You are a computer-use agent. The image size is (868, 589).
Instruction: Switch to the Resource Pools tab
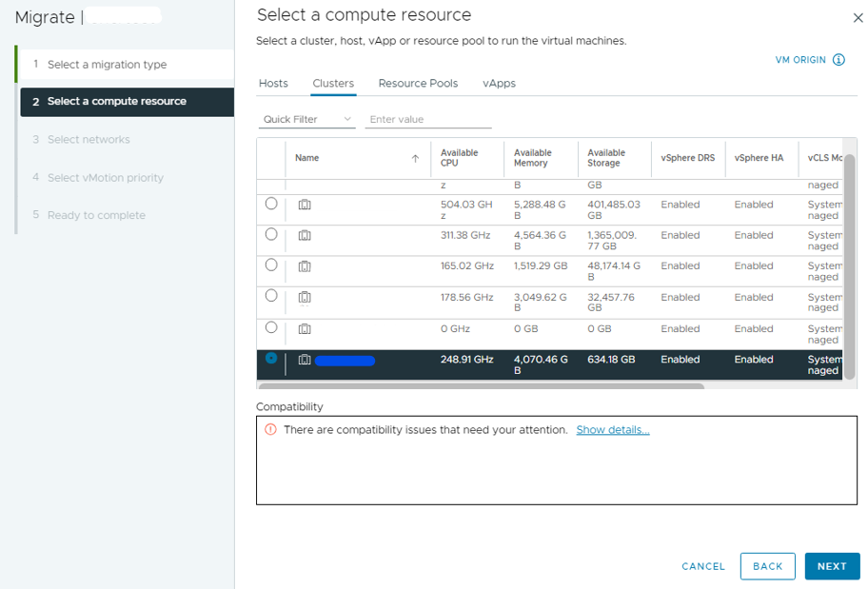pos(418,84)
